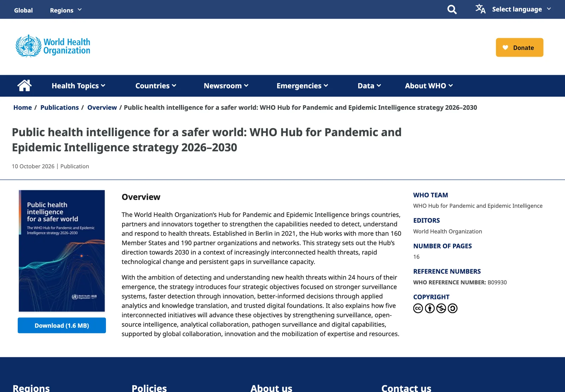
Task: Go to the home house icon
Action: pyautogui.click(x=25, y=85)
